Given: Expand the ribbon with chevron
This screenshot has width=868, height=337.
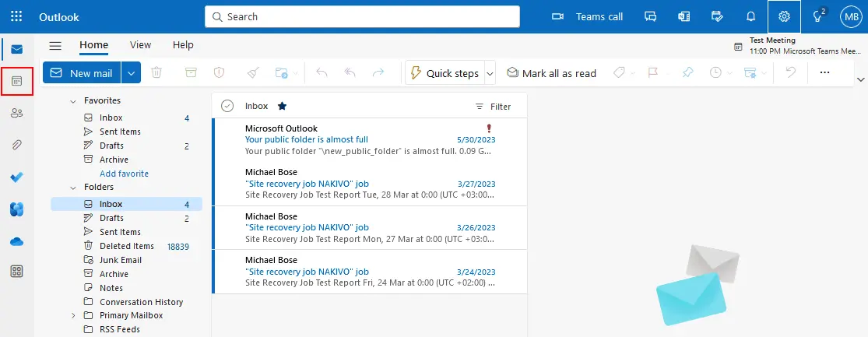Looking at the screenshot, I should click(861, 79).
